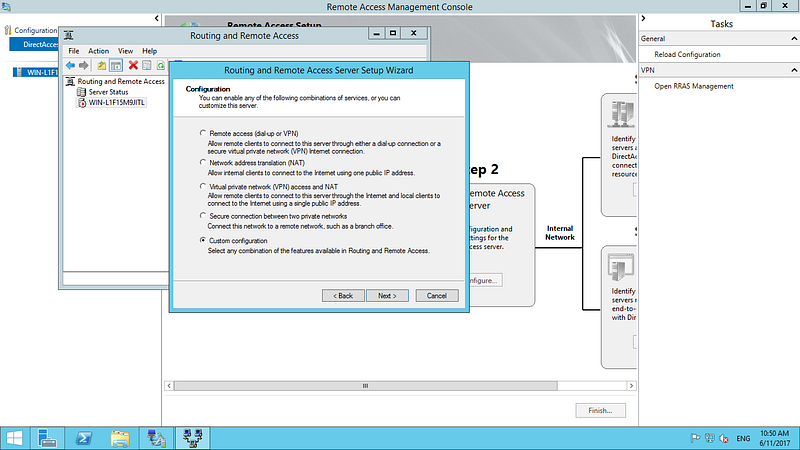Click the muted speaker tray icon
This screenshot has width=800, height=450.
pyautogui.click(x=723, y=438)
